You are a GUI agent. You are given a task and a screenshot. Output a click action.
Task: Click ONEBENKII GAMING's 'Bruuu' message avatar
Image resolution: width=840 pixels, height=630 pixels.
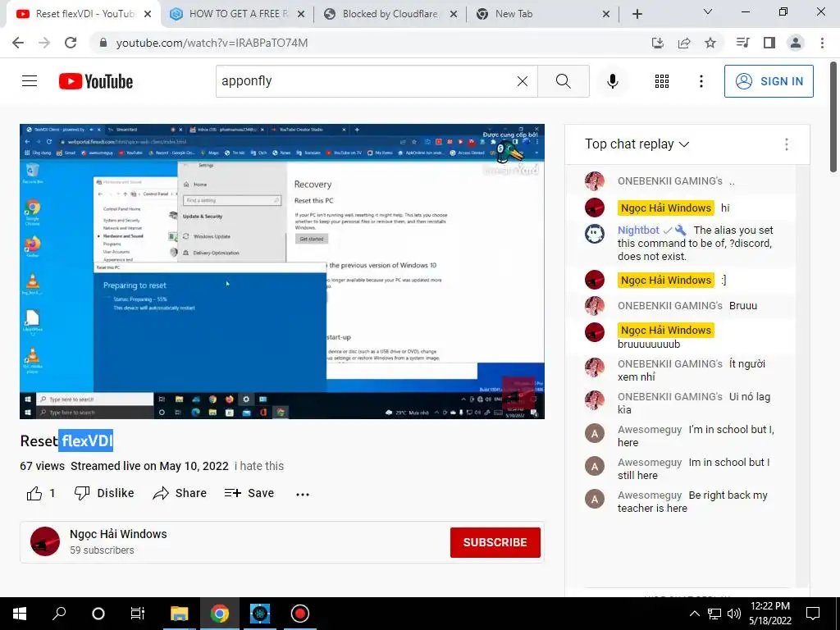595,306
